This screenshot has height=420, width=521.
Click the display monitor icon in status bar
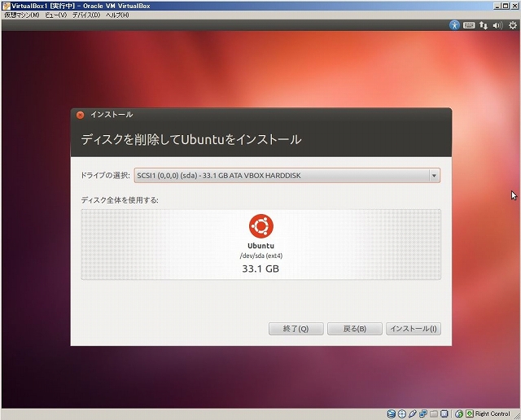tap(444, 414)
